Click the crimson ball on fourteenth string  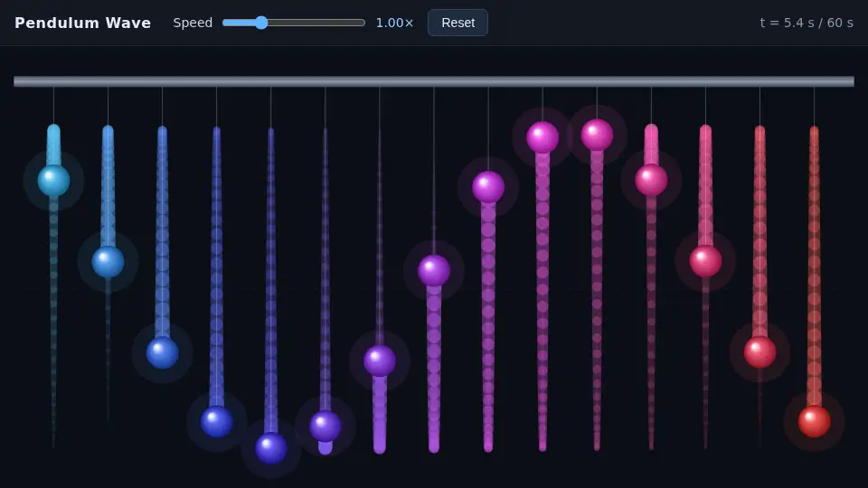(x=759, y=352)
